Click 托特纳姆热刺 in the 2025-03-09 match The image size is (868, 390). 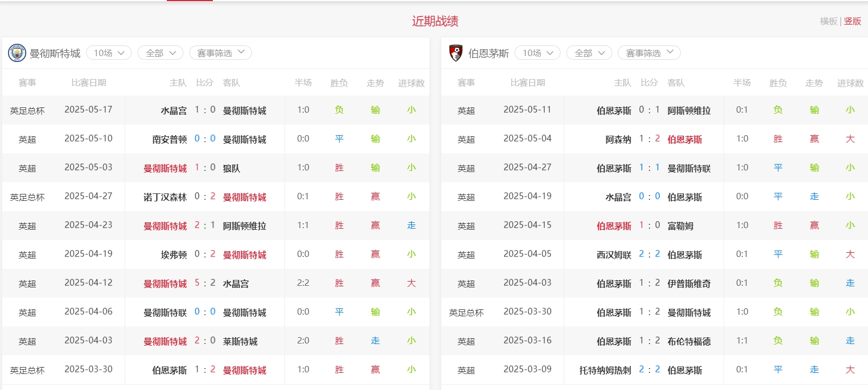[x=605, y=370]
